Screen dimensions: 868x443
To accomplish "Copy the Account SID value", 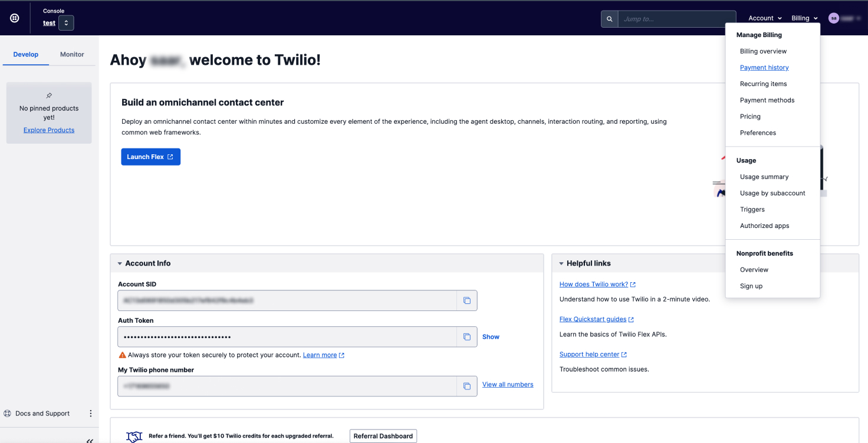I will (466, 300).
